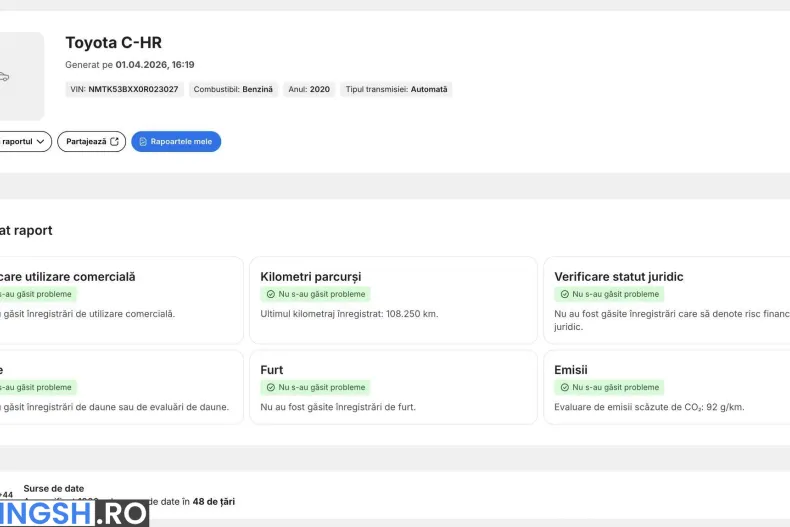
Task: Select the VIN number chip
Action: (x=125, y=89)
